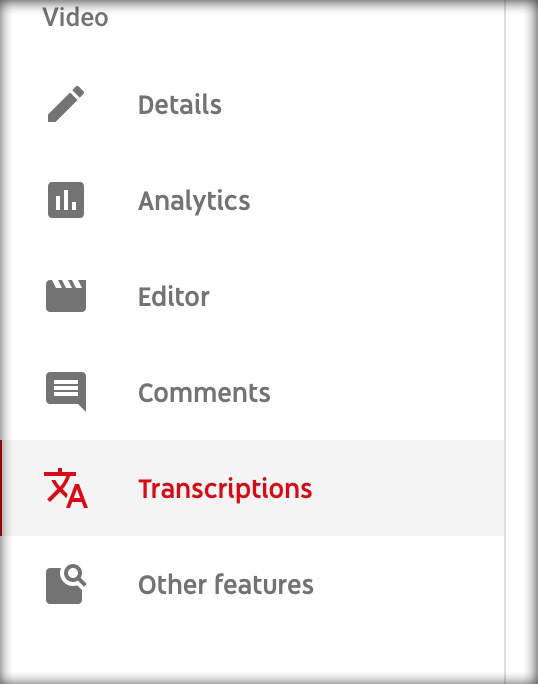Click the magnifier on the Other features icon
538x684 pixels.
[75, 575]
